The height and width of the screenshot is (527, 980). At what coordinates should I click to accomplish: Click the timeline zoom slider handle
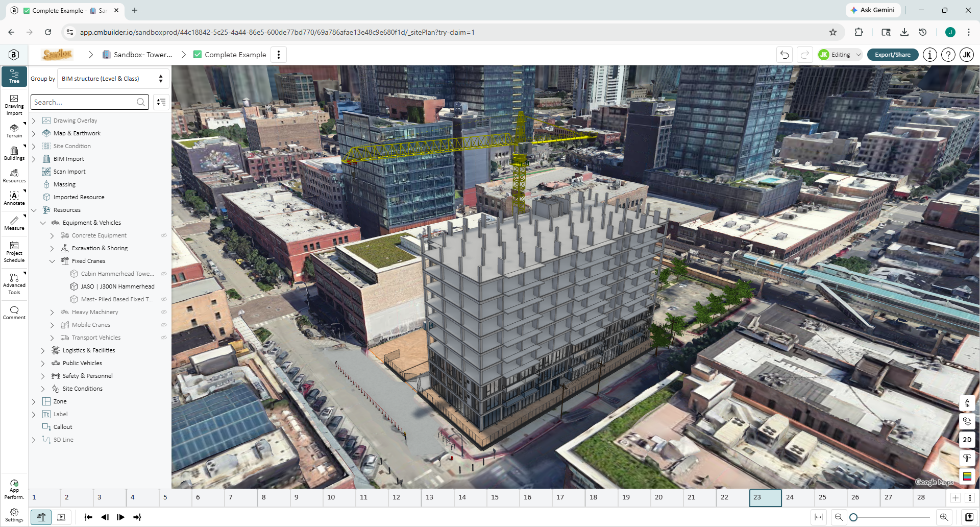(x=853, y=517)
